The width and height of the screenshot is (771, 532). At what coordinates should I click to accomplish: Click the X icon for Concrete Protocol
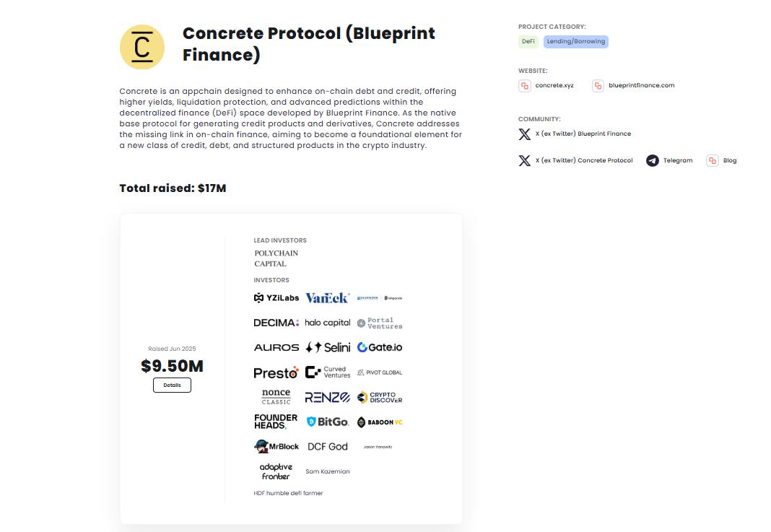tap(525, 160)
